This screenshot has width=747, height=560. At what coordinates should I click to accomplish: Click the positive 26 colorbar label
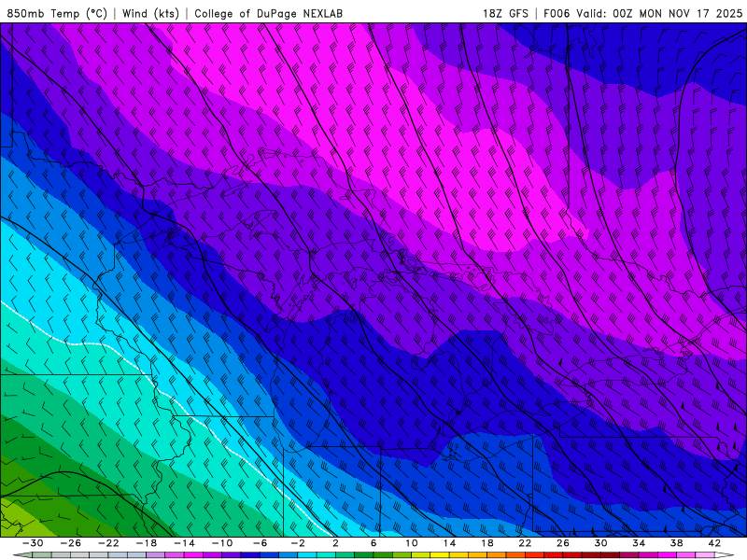pyautogui.click(x=563, y=543)
